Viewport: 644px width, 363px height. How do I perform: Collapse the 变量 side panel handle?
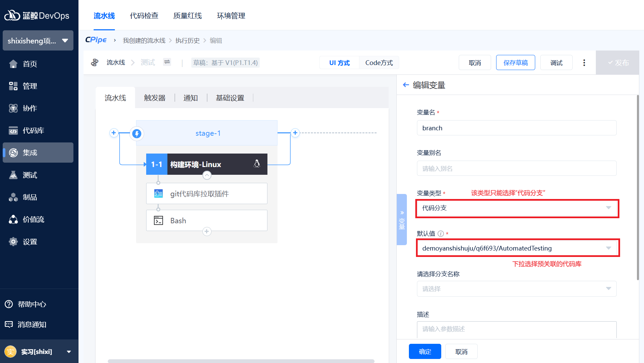(402, 220)
